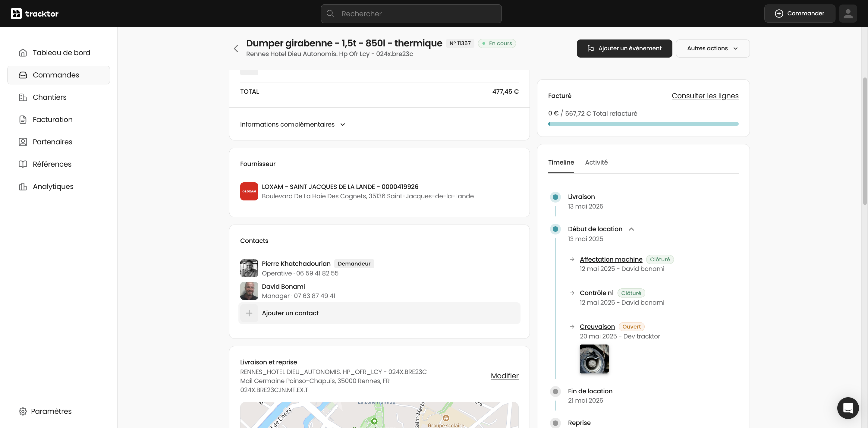Click Ajouter un contact row
Viewport: 868px width, 428px height.
point(379,313)
